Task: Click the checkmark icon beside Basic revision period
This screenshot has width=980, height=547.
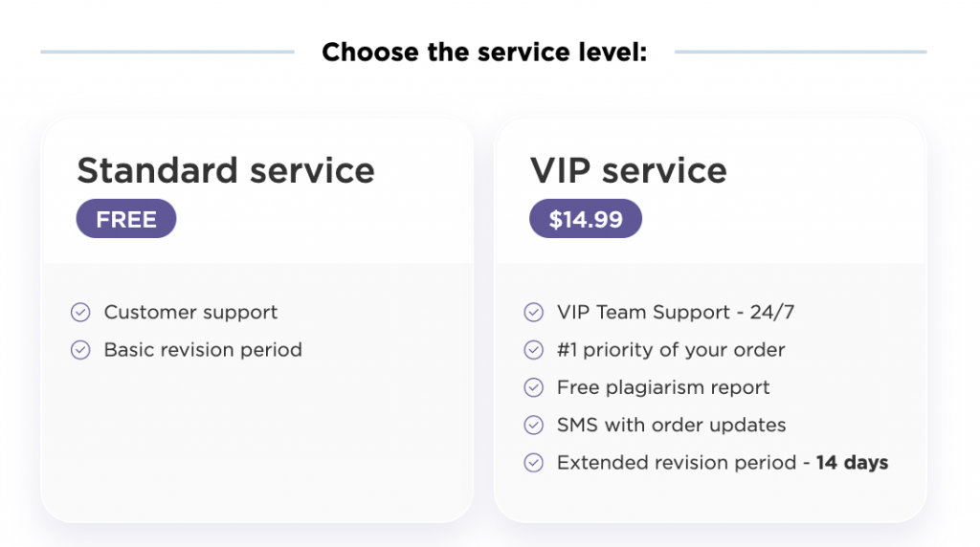Action: coord(80,350)
